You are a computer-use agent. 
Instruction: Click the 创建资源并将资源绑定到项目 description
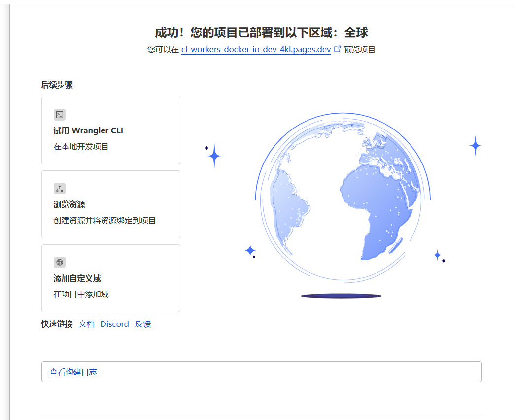pyautogui.click(x=104, y=221)
